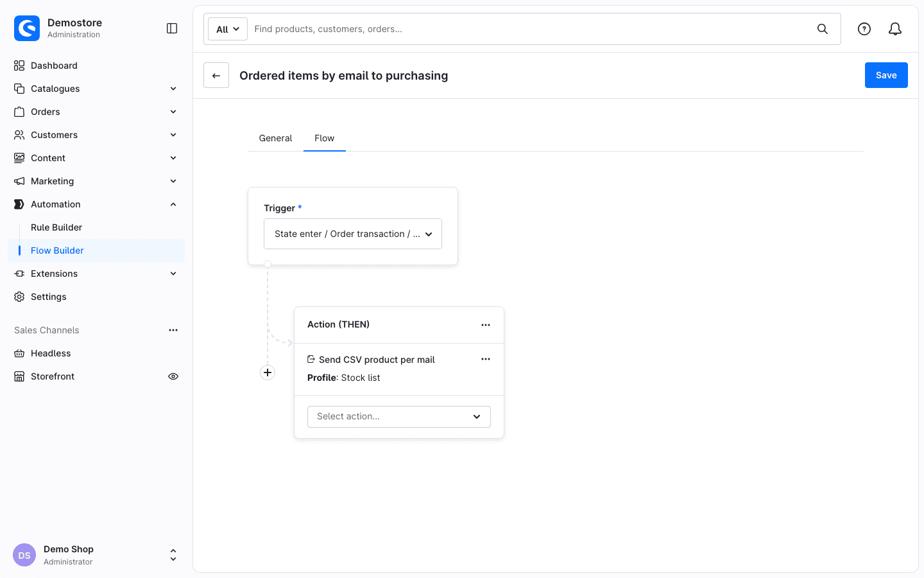Go back using the arrow button
Image resolution: width=924 pixels, height=578 pixels.
216,75
